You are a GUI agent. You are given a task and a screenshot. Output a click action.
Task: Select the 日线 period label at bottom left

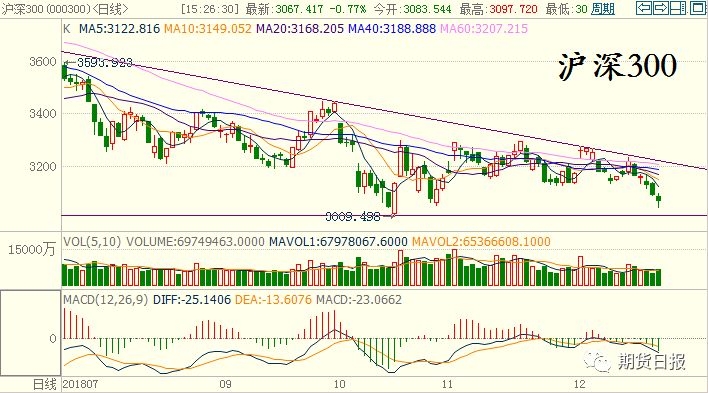click(45, 384)
